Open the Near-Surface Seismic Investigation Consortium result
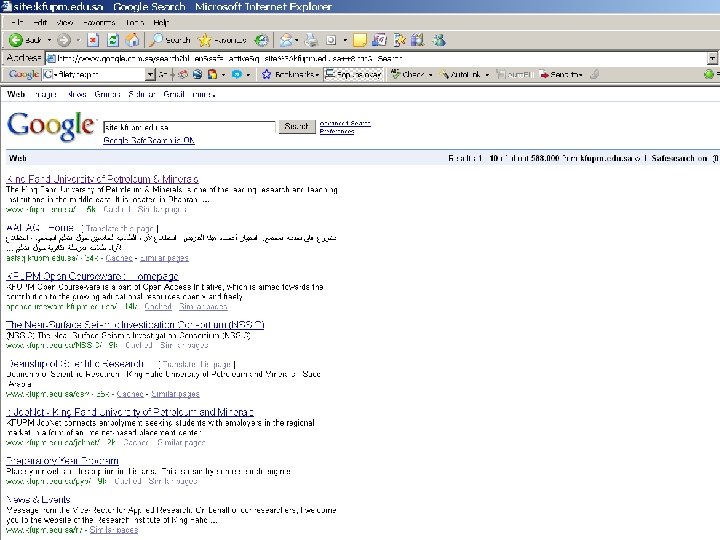Viewport: 720px width, 540px height. [x=135, y=325]
